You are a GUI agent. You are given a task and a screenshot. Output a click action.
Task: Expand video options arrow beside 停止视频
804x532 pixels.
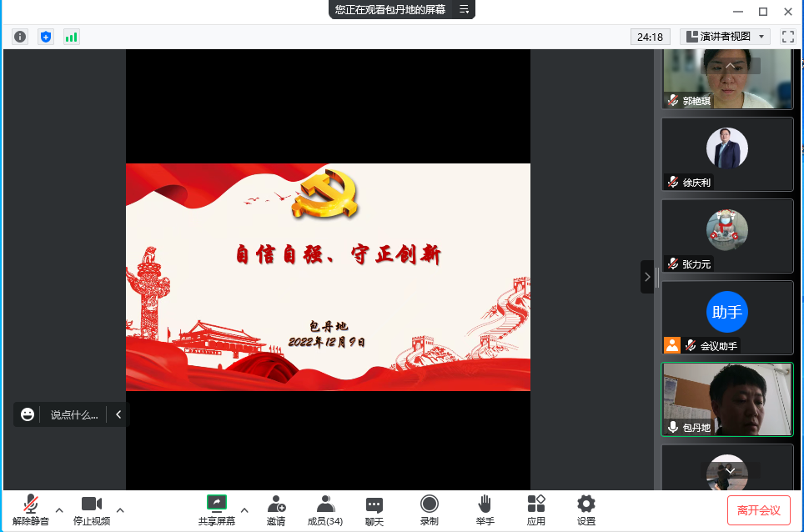coord(120,509)
